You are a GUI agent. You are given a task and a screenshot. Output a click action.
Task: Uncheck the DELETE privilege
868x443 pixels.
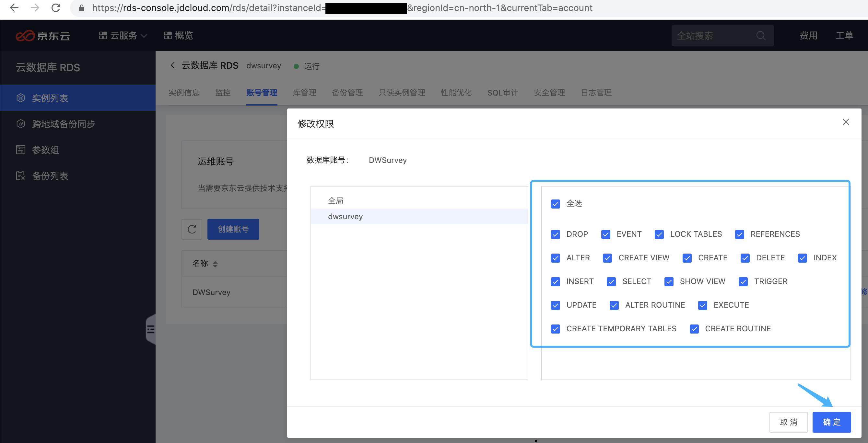[x=745, y=258]
